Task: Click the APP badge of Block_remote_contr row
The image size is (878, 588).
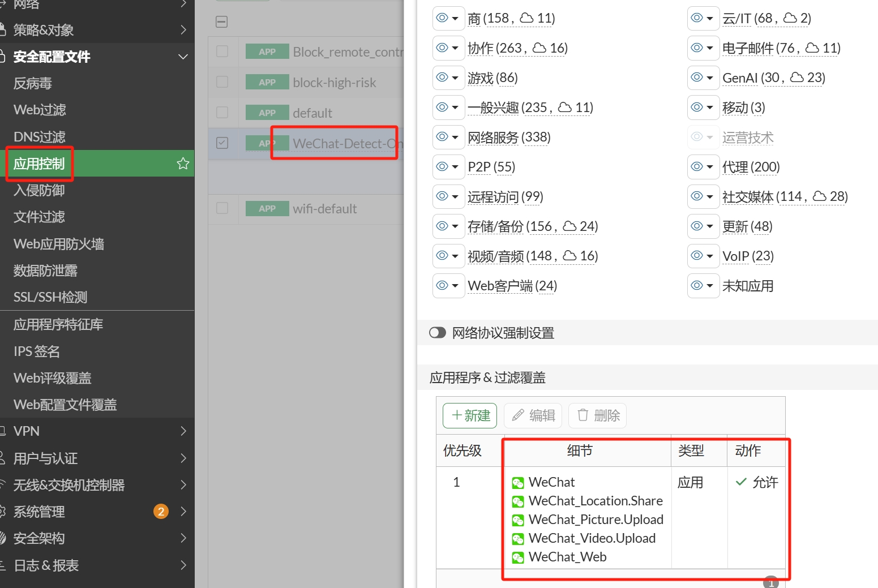Action: pyautogui.click(x=267, y=51)
